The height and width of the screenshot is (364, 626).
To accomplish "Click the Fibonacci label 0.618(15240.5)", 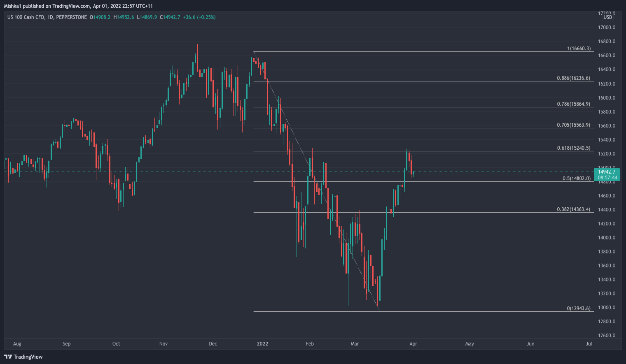I will coord(574,148).
